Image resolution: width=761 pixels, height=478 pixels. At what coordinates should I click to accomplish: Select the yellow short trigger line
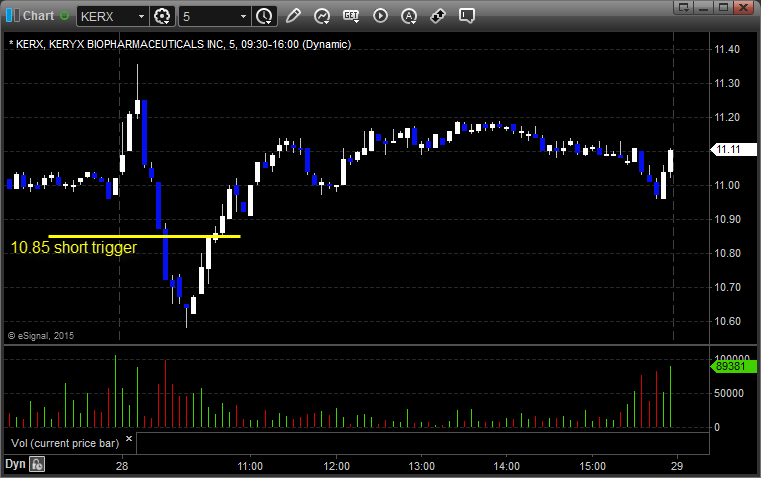144,236
